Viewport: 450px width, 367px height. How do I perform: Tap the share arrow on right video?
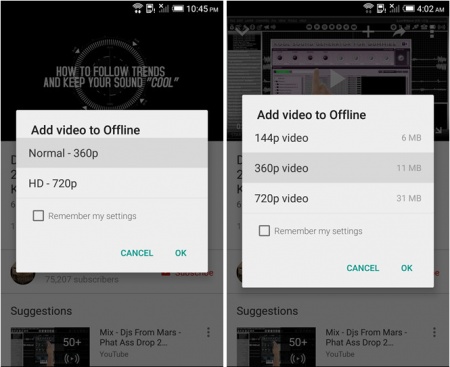399,32
